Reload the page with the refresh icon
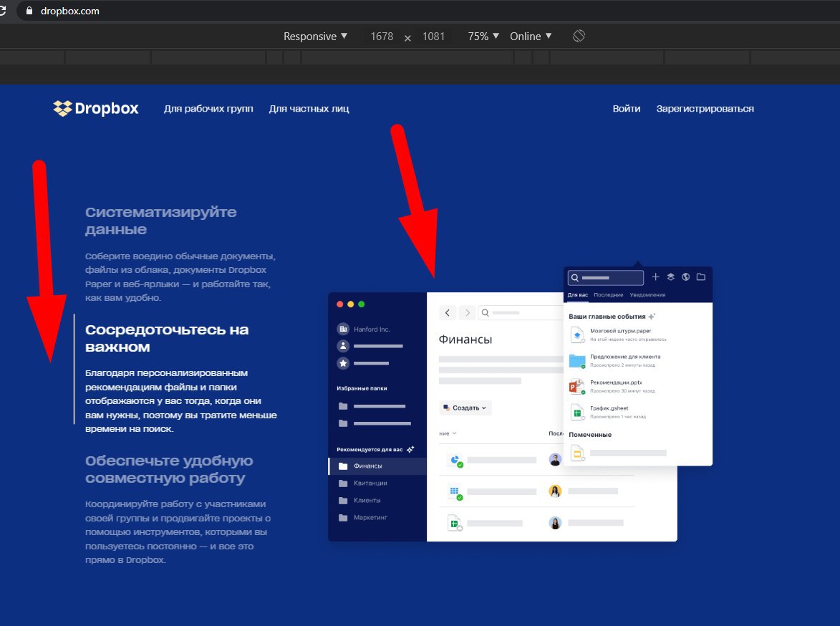The height and width of the screenshot is (626, 840). 2,11
